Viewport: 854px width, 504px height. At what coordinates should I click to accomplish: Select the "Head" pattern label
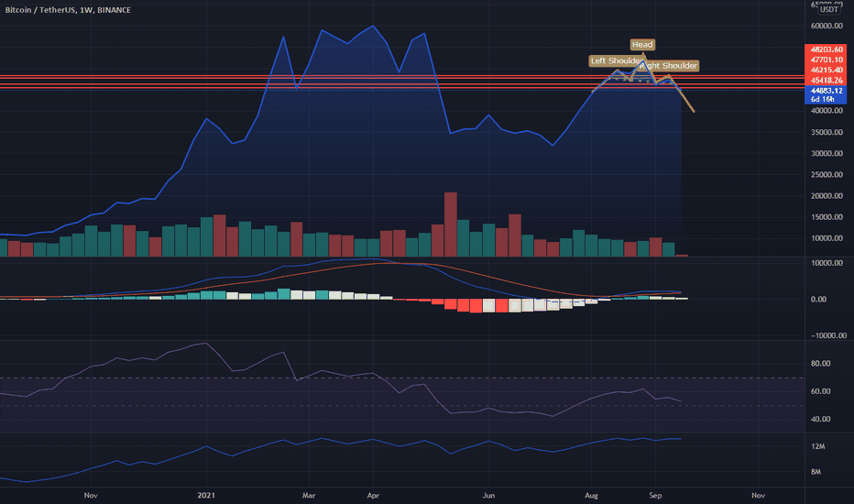click(642, 45)
